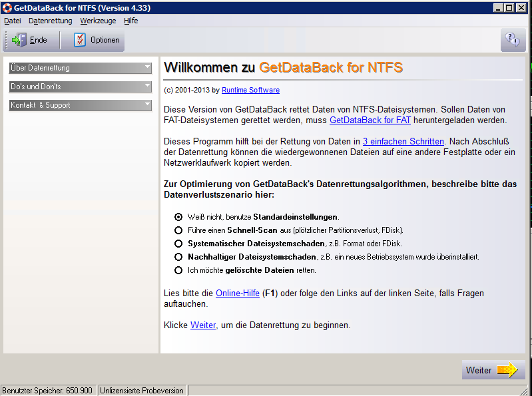This screenshot has height=396, width=532.
Task: Click the Ende exit door icon
Action: 19,40
